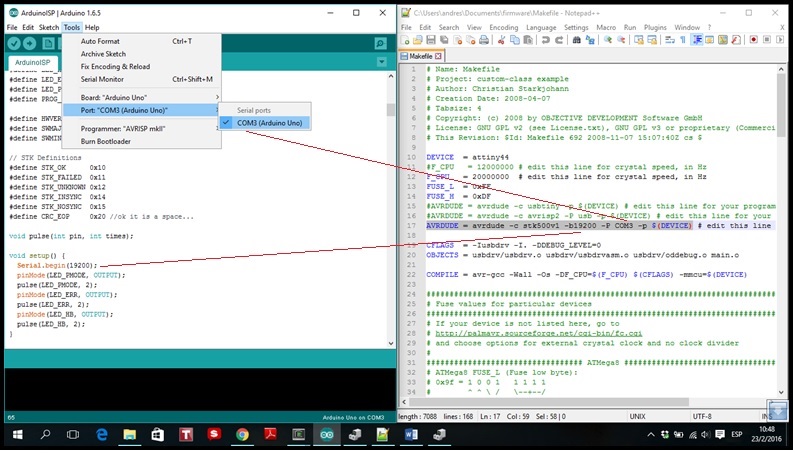Select the ArduinoISP sketch tab

32,62
